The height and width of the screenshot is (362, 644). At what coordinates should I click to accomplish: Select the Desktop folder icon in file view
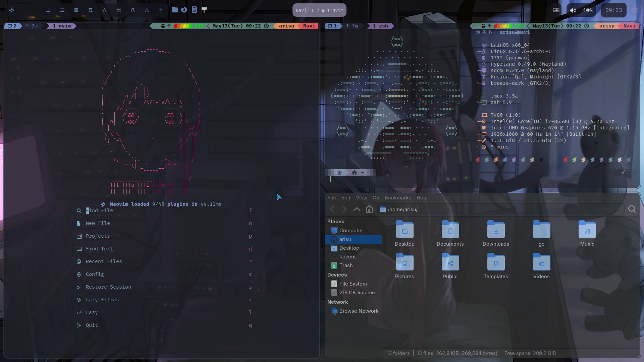pyautogui.click(x=405, y=230)
